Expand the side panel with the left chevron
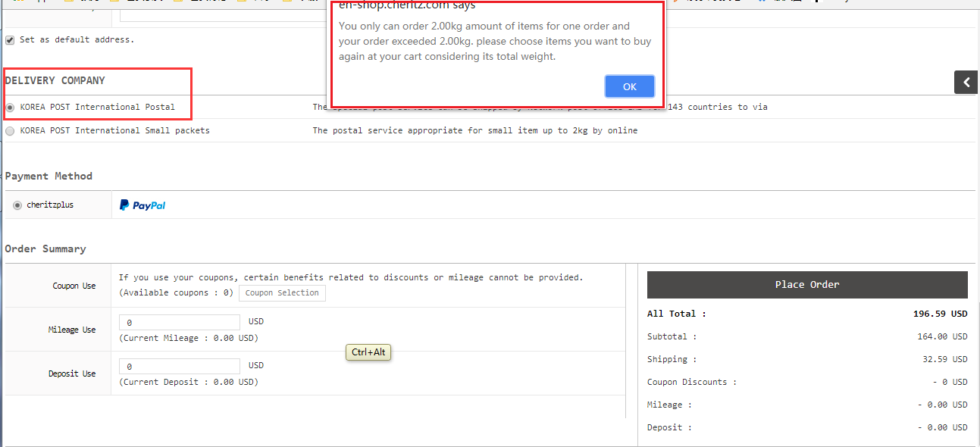Screen dimensions: 980x447 pos(966,82)
